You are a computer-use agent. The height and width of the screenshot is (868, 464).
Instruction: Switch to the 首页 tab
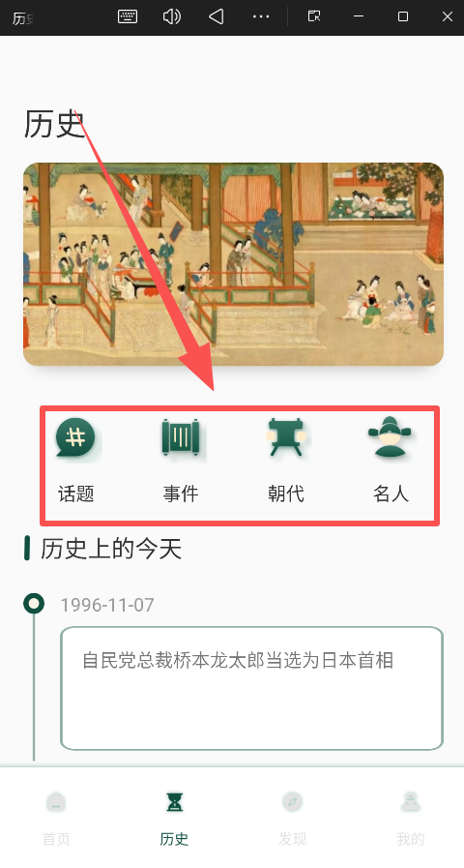(x=56, y=817)
